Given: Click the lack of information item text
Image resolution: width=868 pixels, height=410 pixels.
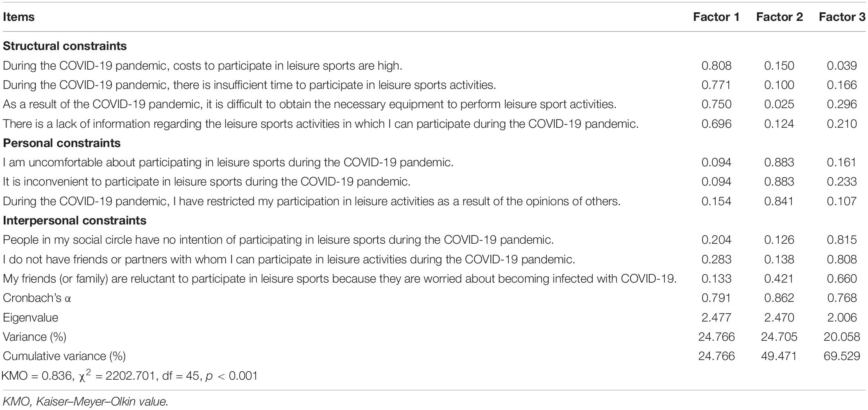Looking at the screenshot, I should [321, 124].
